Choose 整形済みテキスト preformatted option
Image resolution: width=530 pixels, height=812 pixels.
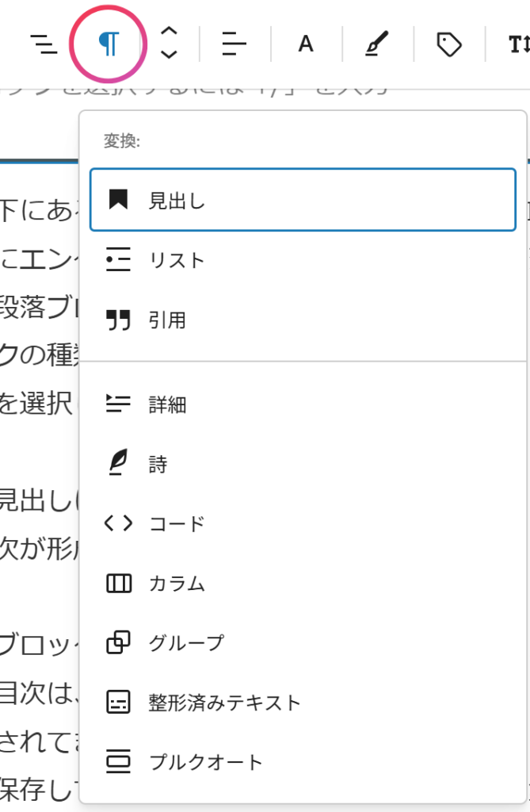[x=225, y=703]
